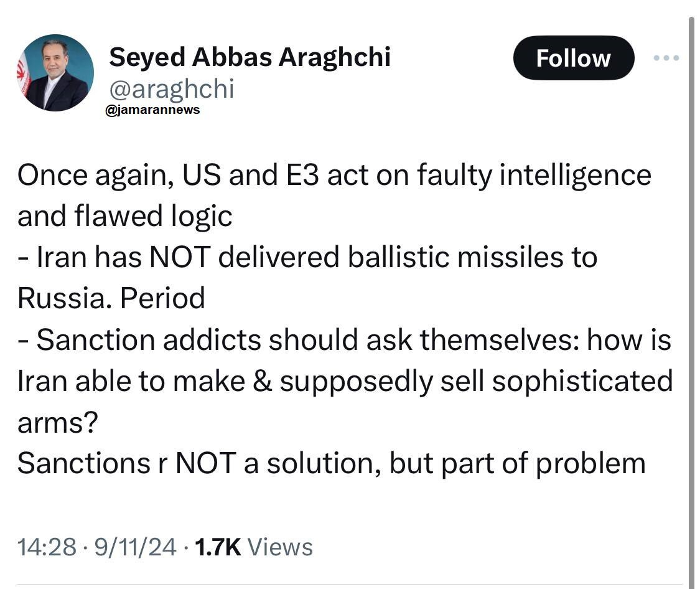Click the "Iran has NOT delivered ballistic missiles" line
The height and width of the screenshot is (589, 700).
307,258
